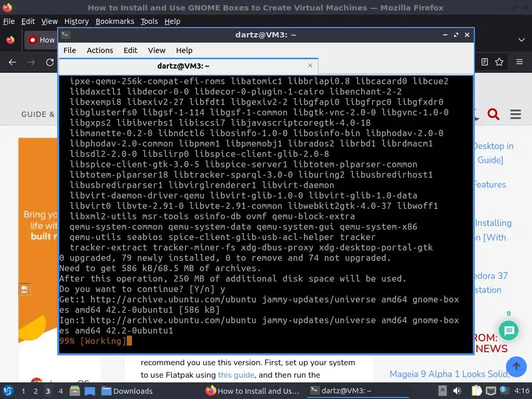
Task: Open the 'Installing' sidebar article link
Action: [x=493, y=223]
